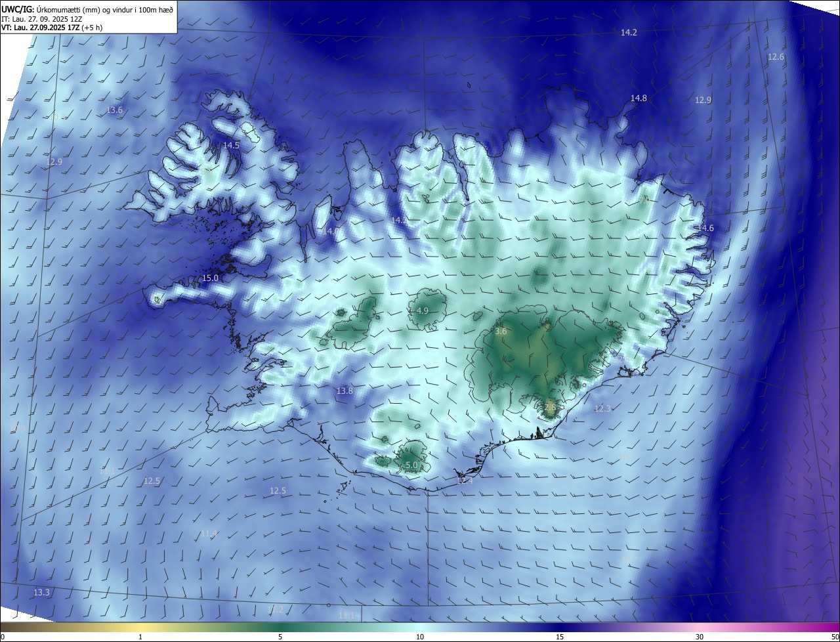Click the 14.5 value in the Westfjords
840x642 pixels.
[231, 145]
